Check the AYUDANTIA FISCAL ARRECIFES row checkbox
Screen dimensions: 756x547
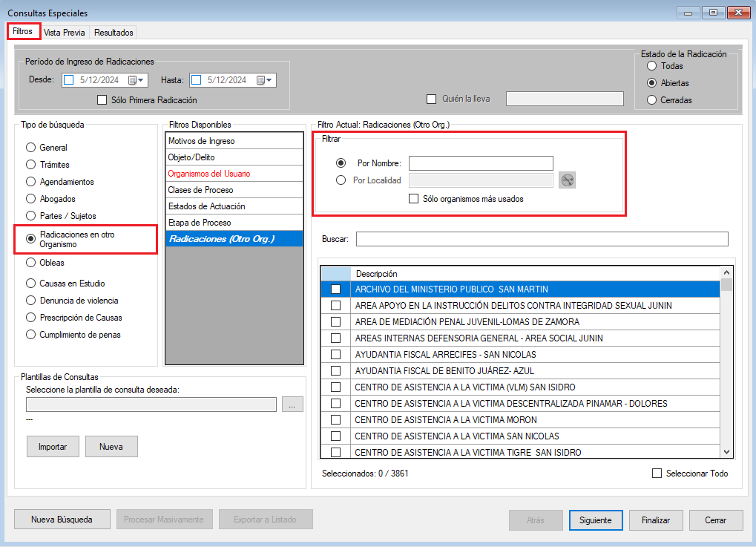(335, 355)
